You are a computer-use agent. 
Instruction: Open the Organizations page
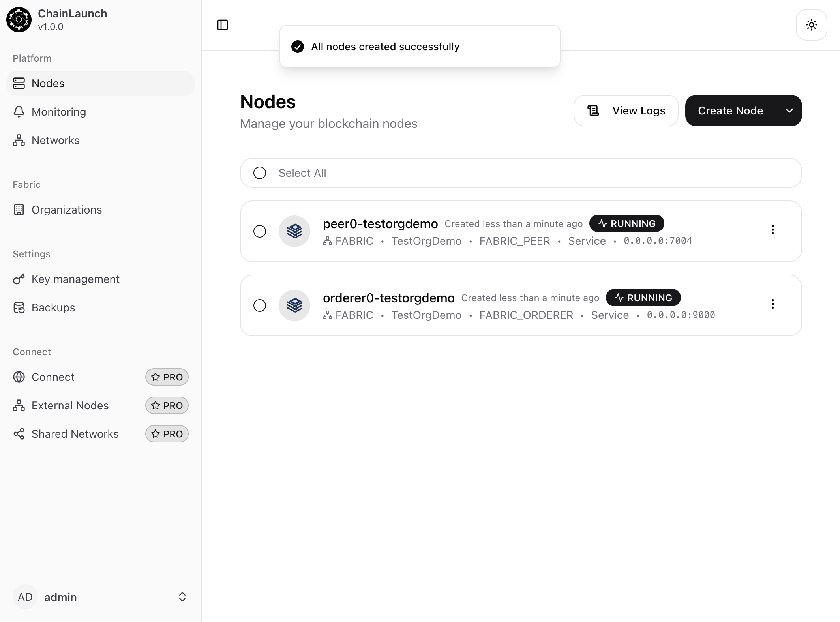[x=66, y=210]
